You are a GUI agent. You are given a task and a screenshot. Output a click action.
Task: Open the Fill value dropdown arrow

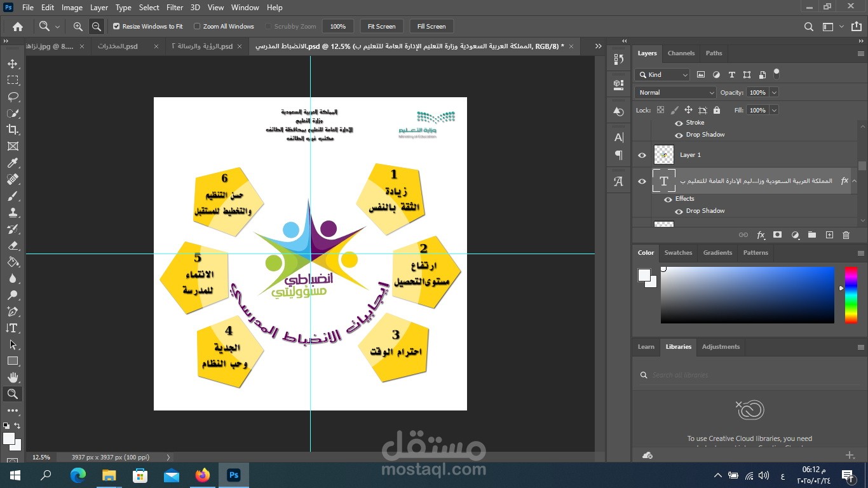[774, 110]
